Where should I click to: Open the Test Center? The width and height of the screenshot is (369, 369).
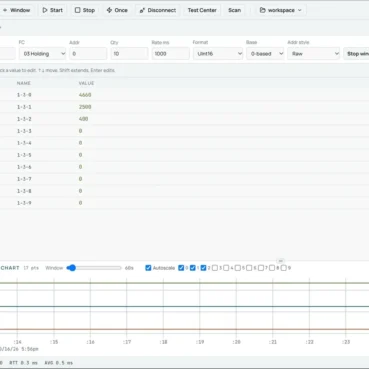coord(202,10)
